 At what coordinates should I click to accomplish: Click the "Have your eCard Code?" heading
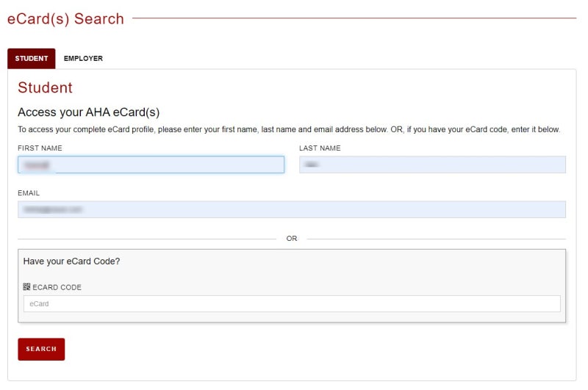tap(71, 261)
